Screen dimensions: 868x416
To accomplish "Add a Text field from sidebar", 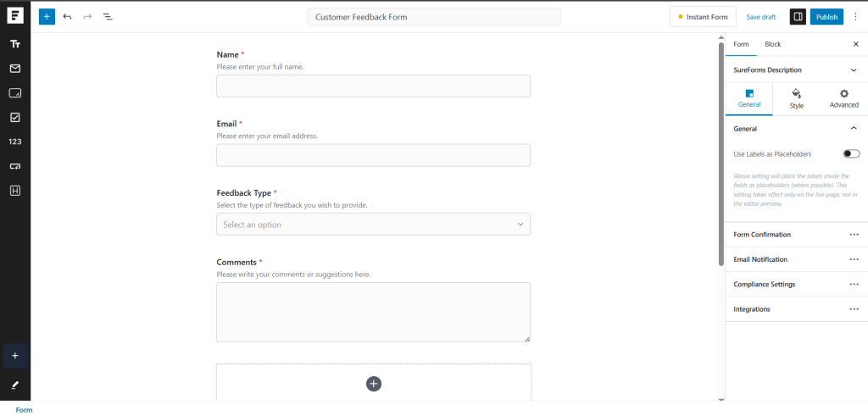I will coord(15,44).
